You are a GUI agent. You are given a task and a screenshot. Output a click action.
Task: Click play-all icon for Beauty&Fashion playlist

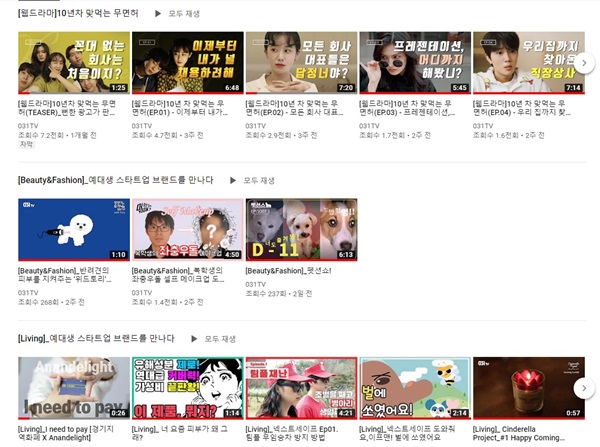pos(234,180)
